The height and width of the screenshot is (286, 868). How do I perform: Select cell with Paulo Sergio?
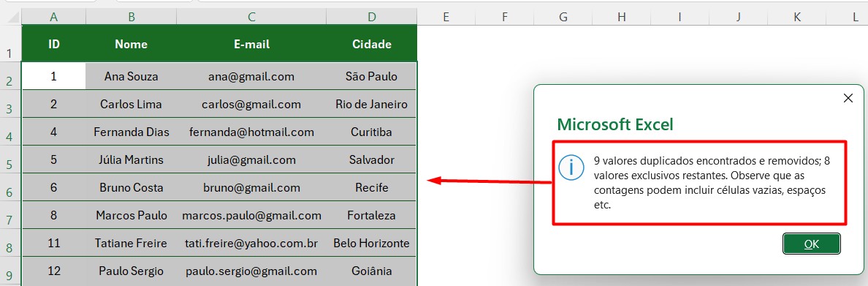pyautogui.click(x=132, y=271)
